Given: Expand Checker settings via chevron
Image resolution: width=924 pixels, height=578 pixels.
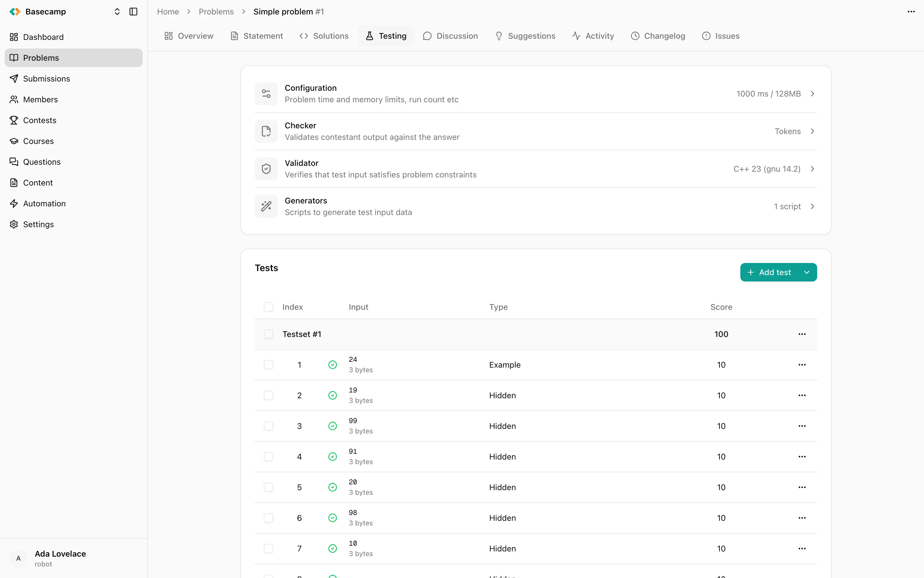Looking at the screenshot, I should click(x=813, y=131).
